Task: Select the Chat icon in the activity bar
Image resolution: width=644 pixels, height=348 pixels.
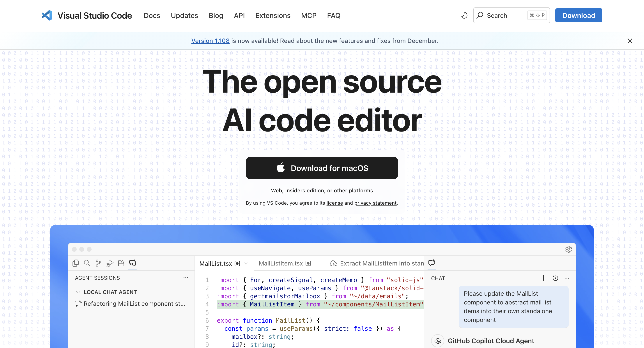Action: pos(133,263)
